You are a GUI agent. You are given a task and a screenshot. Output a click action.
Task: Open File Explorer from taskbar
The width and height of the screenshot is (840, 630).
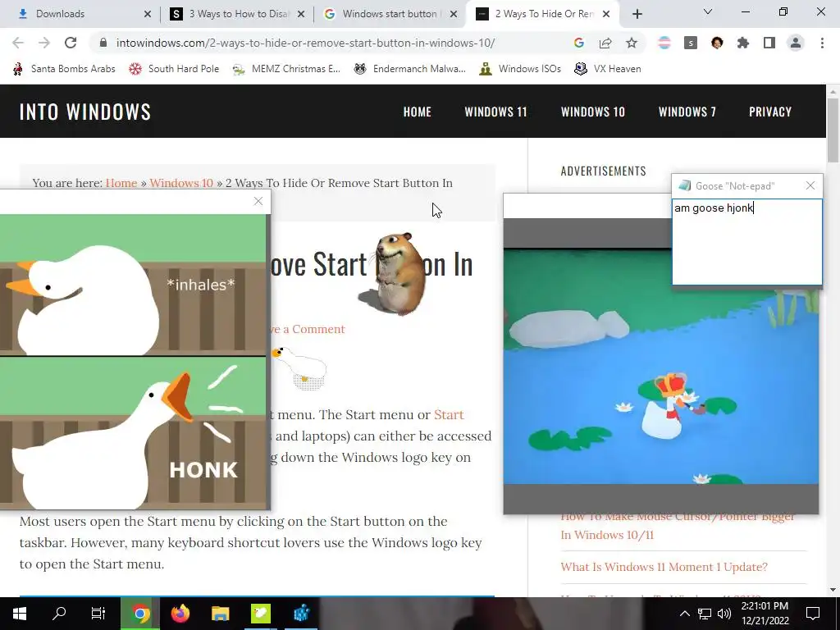coord(220,614)
